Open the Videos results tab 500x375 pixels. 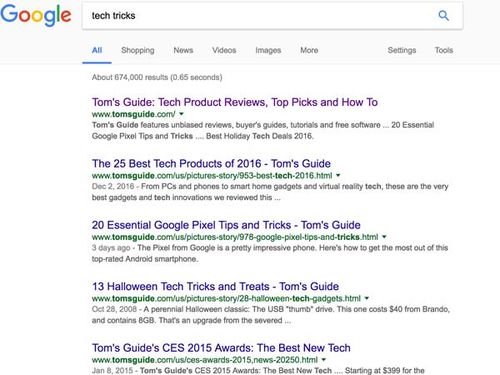point(224,50)
